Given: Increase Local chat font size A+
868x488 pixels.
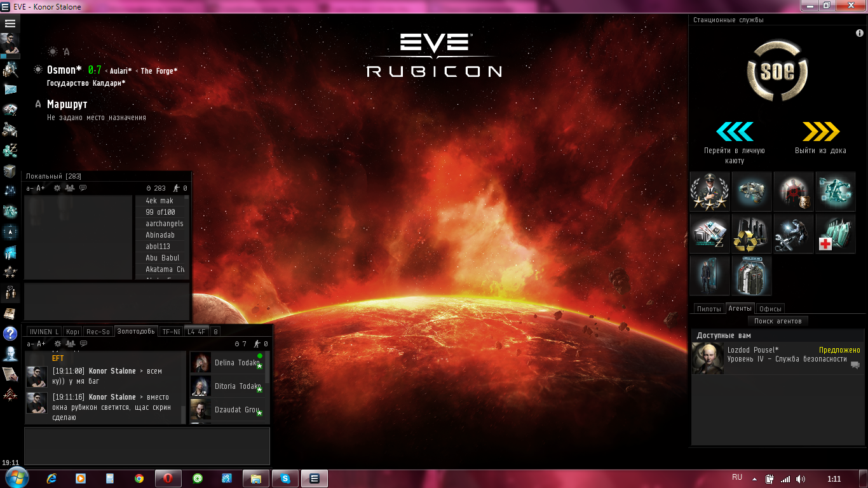Looking at the screenshot, I should [41, 188].
